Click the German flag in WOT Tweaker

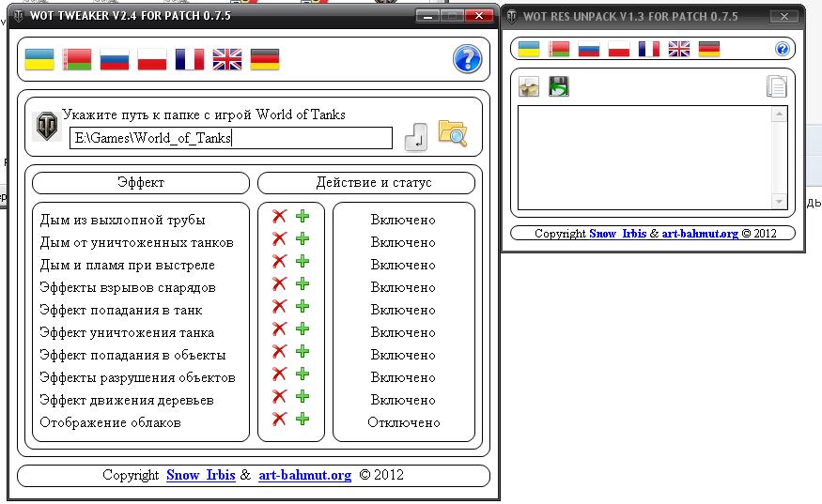(x=264, y=60)
